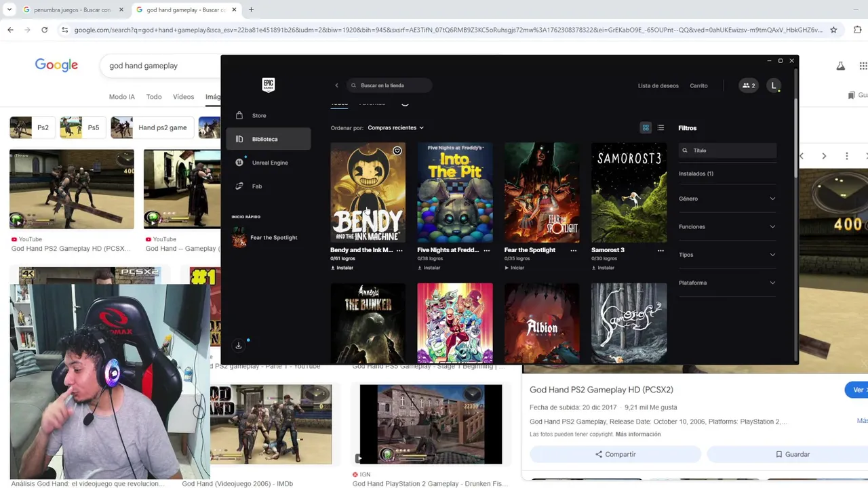Click the Epic Games logo
868x488 pixels.
[x=269, y=85]
